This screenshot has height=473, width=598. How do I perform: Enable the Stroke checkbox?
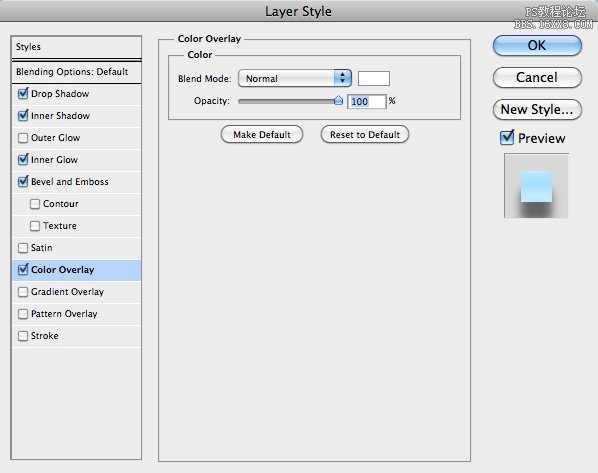click(23, 336)
